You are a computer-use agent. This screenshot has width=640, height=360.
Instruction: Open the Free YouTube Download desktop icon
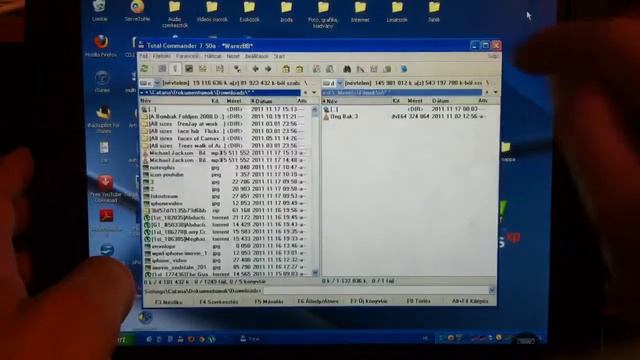tap(105, 189)
